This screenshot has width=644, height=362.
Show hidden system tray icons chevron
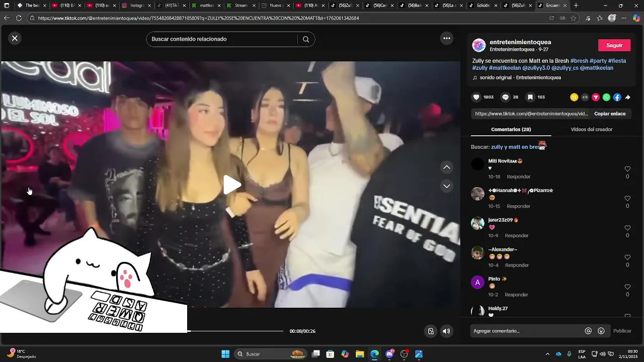click(x=547, y=354)
